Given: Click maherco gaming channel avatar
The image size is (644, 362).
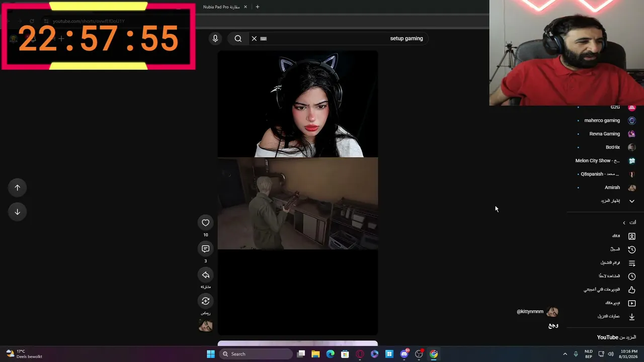Looking at the screenshot, I should (632, 121).
